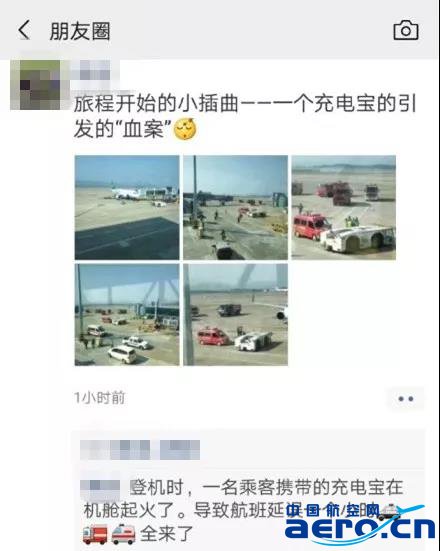Tap the ambulance emoji in comment
Viewport: 440px width, 551px height.
pos(123,533)
